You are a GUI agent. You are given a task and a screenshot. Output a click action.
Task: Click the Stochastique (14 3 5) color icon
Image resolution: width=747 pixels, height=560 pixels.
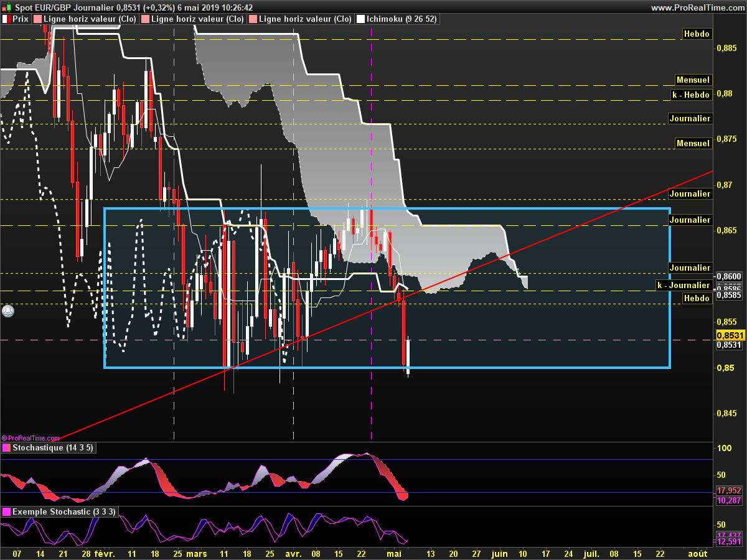(x=6, y=448)
